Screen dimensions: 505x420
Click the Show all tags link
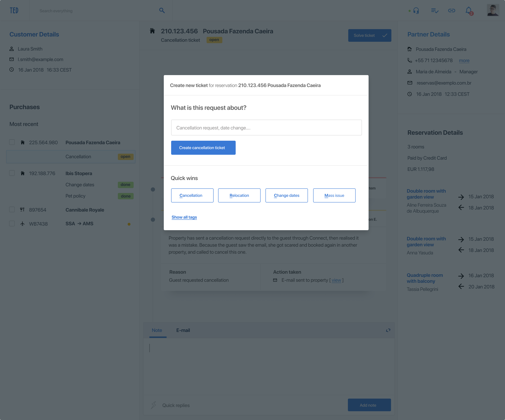pos(184,217)
